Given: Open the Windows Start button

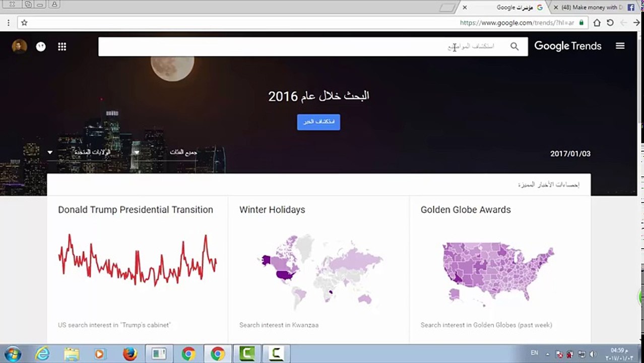Looking at the screenshot, I should (13, 354).
